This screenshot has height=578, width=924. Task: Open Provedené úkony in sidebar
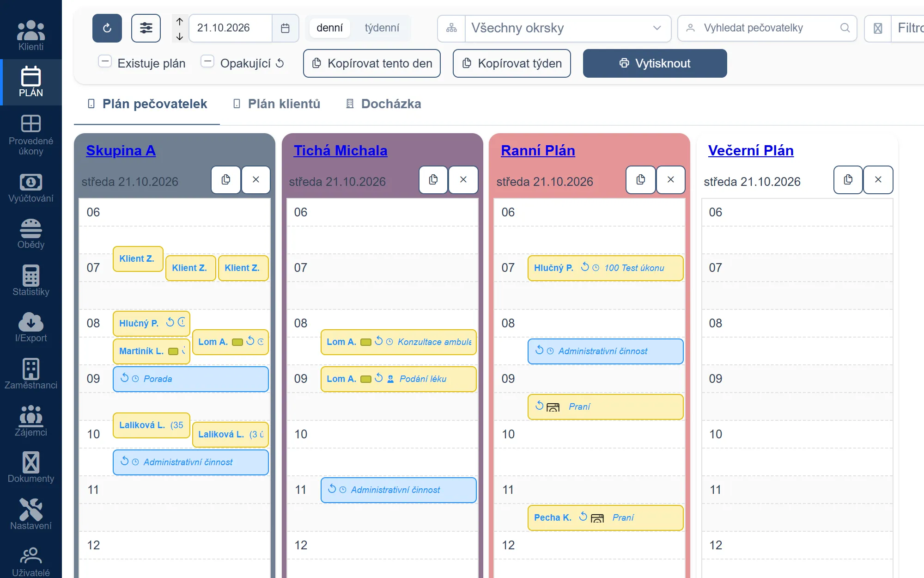coord(30,135)
